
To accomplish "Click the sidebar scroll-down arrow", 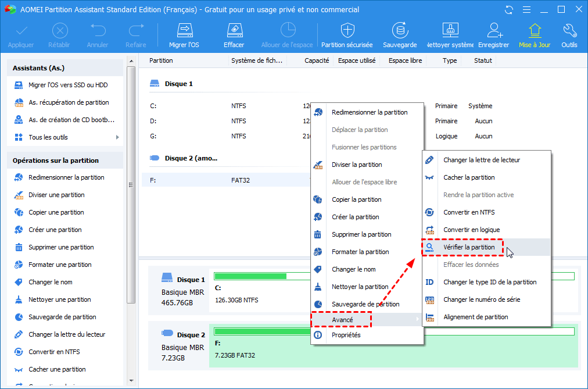I will 131,381.
